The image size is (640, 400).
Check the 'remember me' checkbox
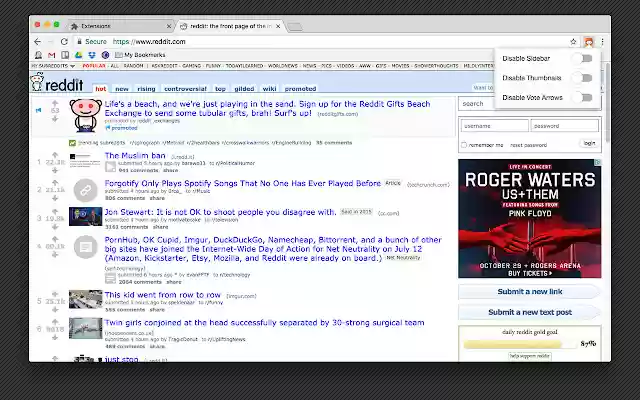click(464, 145)
